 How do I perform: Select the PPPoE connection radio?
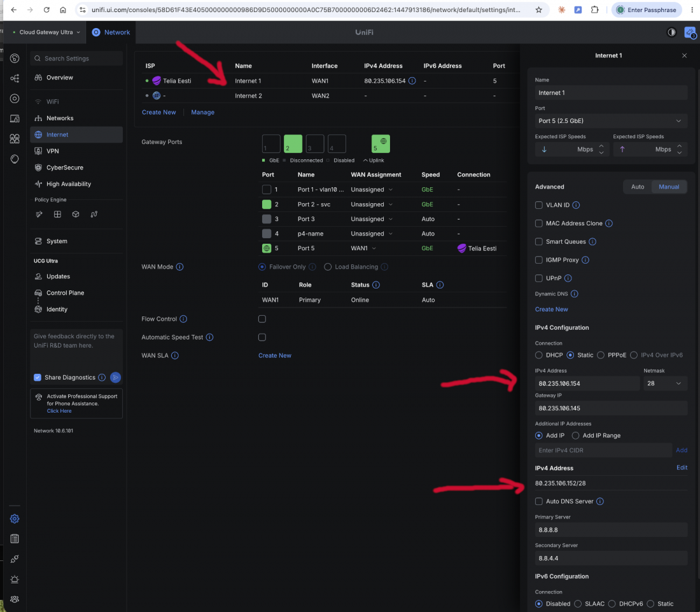pos(601,355)
